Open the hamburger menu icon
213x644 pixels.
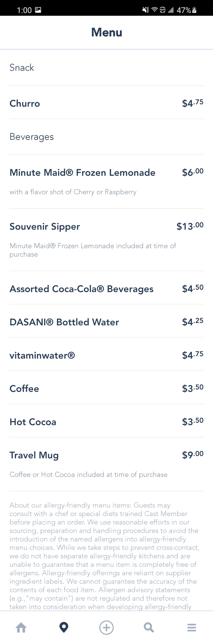[x=192, y=627]
